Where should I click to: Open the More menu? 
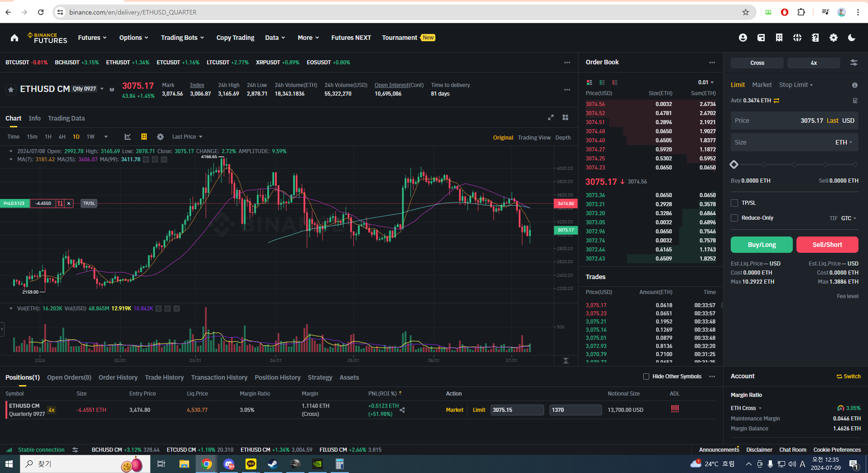(309, 38)
